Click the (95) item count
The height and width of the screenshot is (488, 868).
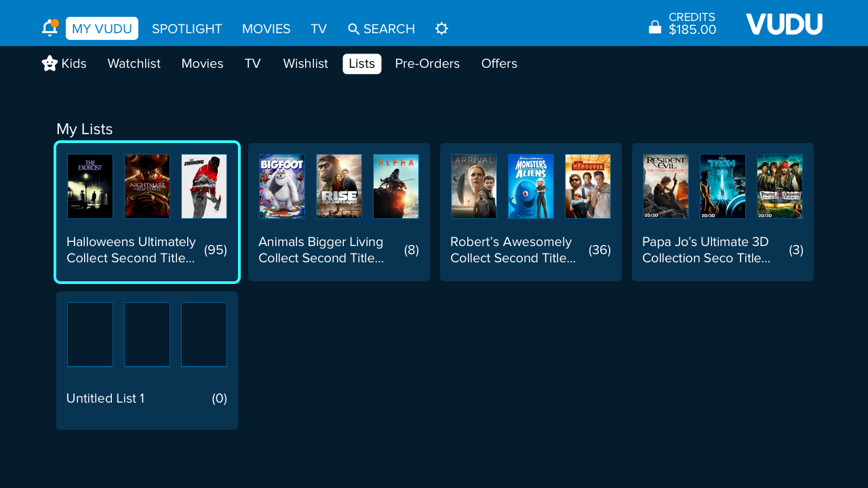tap(216, 250)
